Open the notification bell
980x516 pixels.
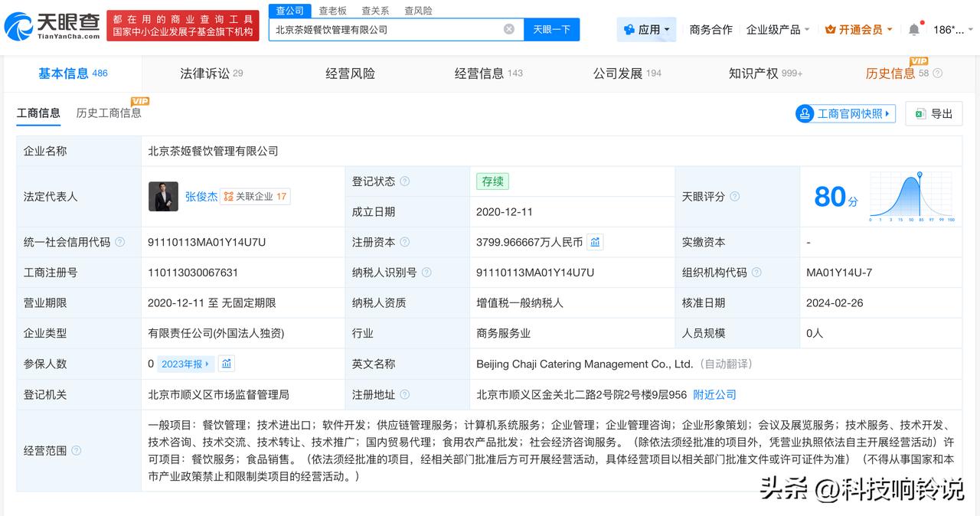tap(913, 28)
